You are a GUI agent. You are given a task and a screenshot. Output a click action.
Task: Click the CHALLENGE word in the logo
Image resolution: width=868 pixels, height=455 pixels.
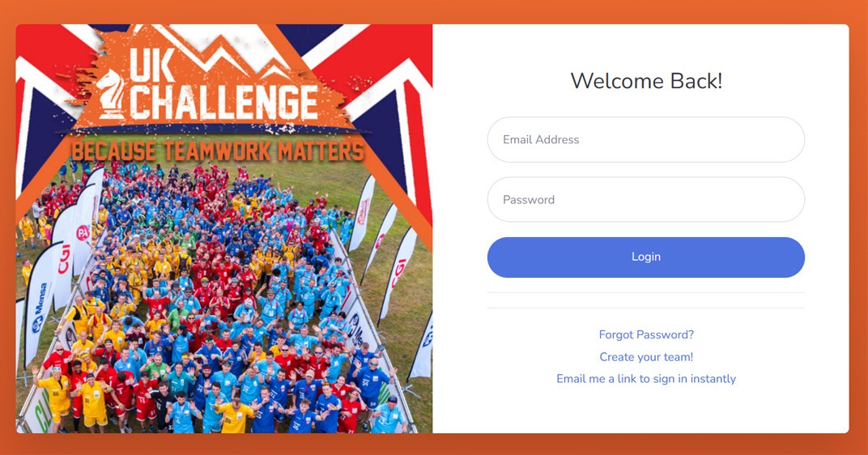coord(224,102)
